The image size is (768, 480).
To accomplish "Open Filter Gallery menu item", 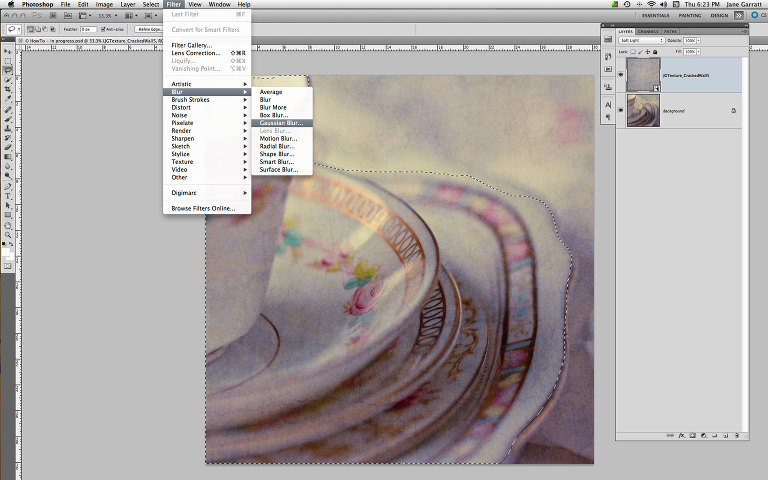I will tap(207, 45).
